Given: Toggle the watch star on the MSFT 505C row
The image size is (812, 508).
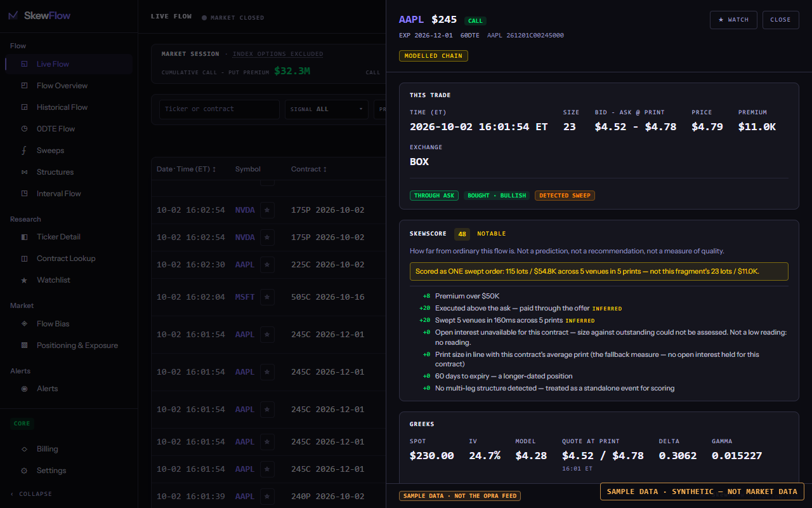Looking at the screenshot, I should (267, 297).
